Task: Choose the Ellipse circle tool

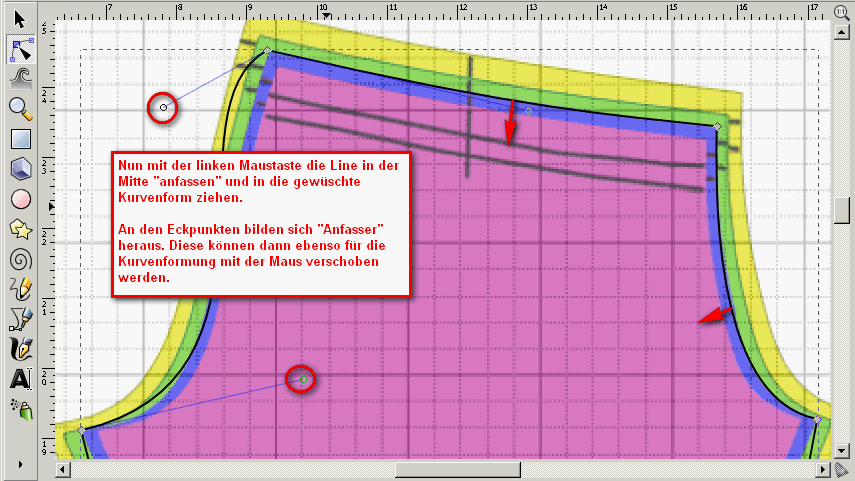Action: (19, 198)
